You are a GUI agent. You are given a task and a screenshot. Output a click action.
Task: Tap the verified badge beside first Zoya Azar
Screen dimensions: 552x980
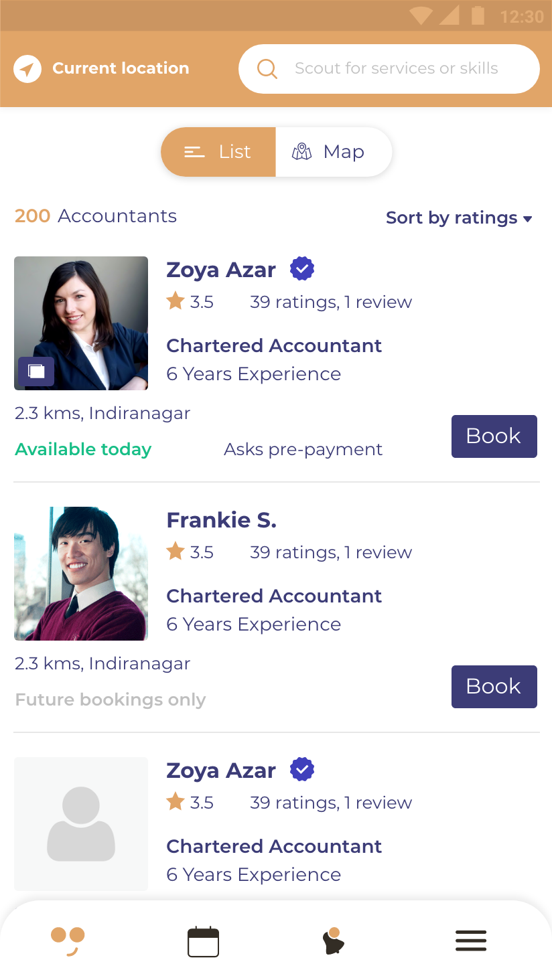pos(302,269)
